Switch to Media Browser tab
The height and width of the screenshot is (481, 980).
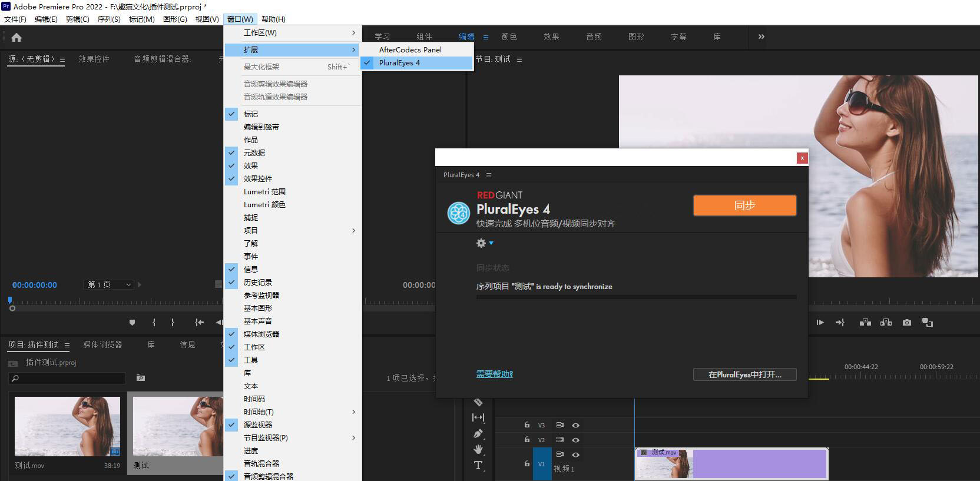(x=102, y=345)
